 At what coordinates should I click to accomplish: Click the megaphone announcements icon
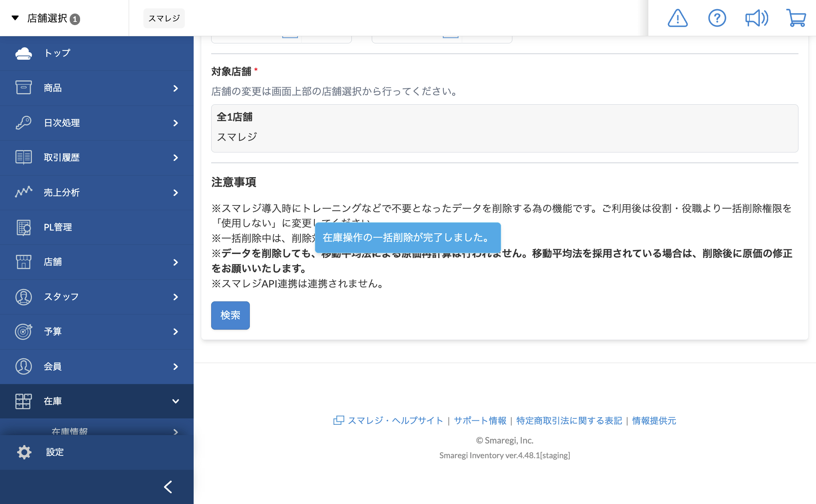[756, 18]
